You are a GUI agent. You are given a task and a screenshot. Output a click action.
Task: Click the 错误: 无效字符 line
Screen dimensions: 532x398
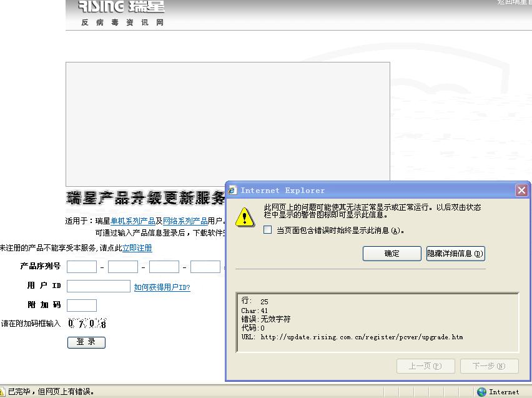click(265, 319)
